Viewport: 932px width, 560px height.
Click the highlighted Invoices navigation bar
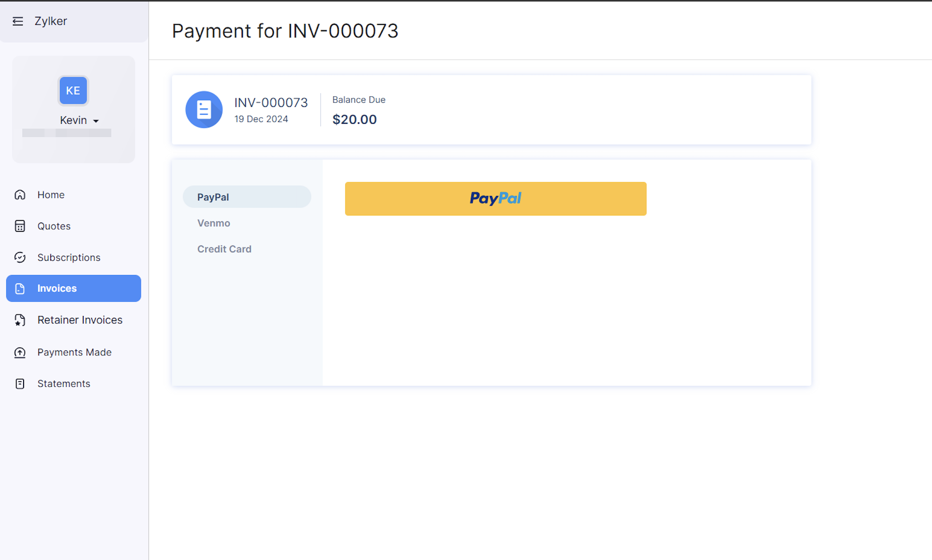[73, 288]
